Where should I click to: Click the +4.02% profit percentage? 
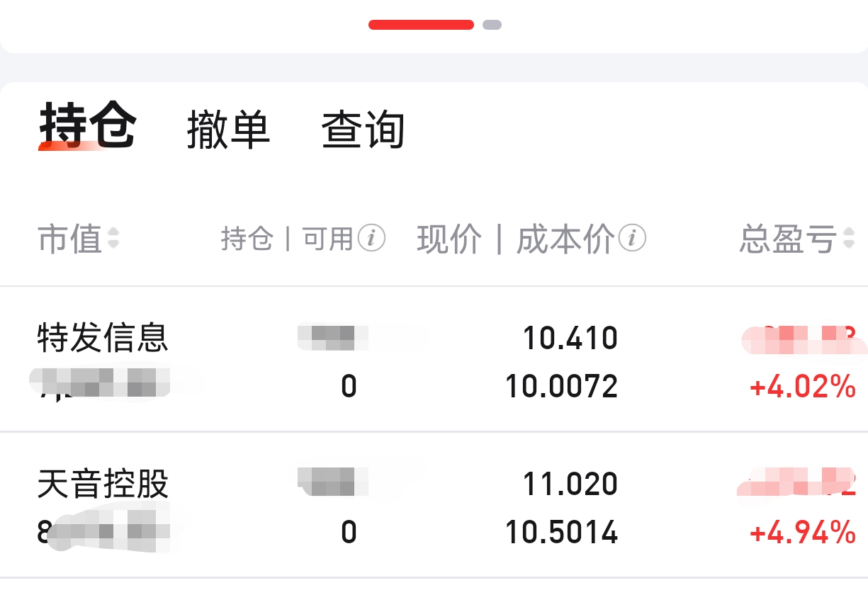[x=802, y=387]
